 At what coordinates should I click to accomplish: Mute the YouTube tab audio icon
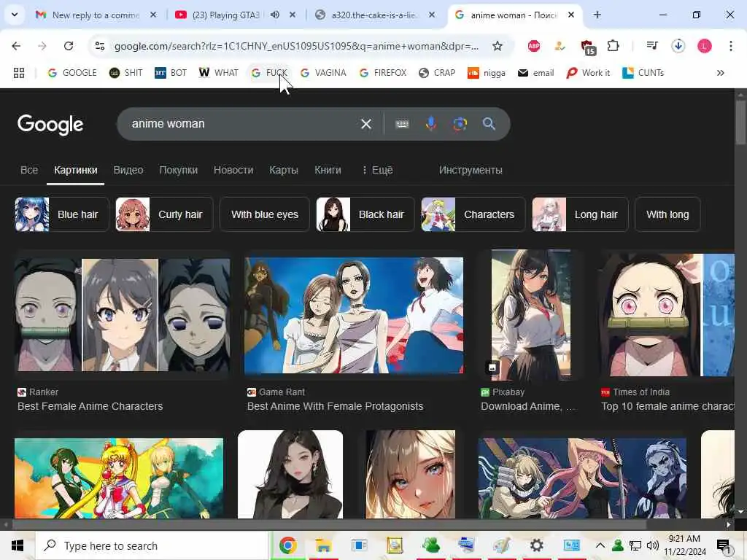point(275,15)
